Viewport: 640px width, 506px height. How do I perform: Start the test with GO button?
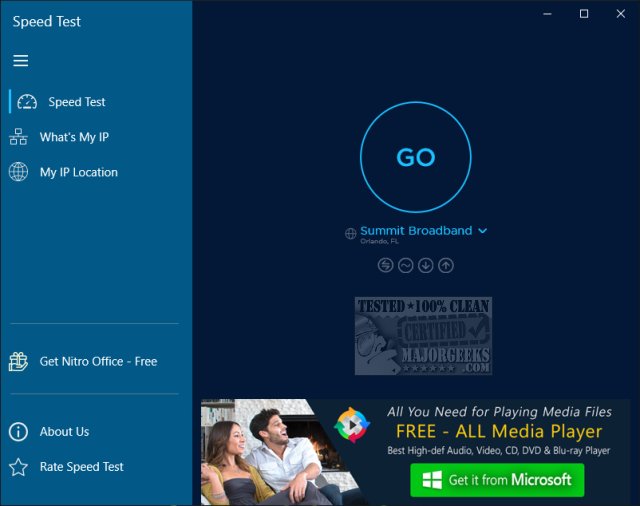tap(416, 157)
